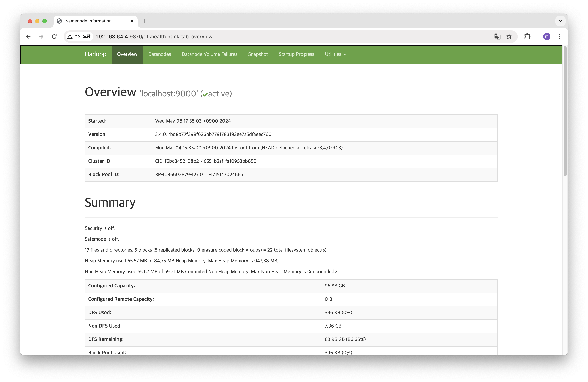Open the Chrome three-dot menu
The height and width of the screenshot is (382, 588).
pyautogui.click(x=560, y=37)
